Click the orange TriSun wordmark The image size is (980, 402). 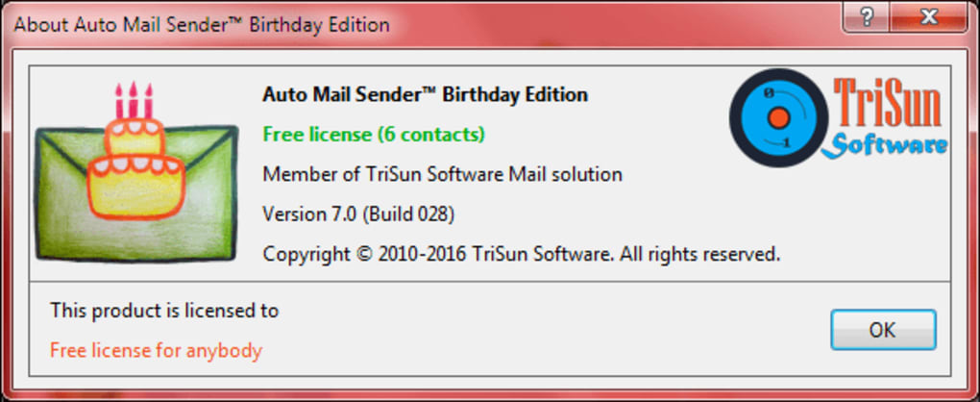pyautogui.click(x=887, y=103)
